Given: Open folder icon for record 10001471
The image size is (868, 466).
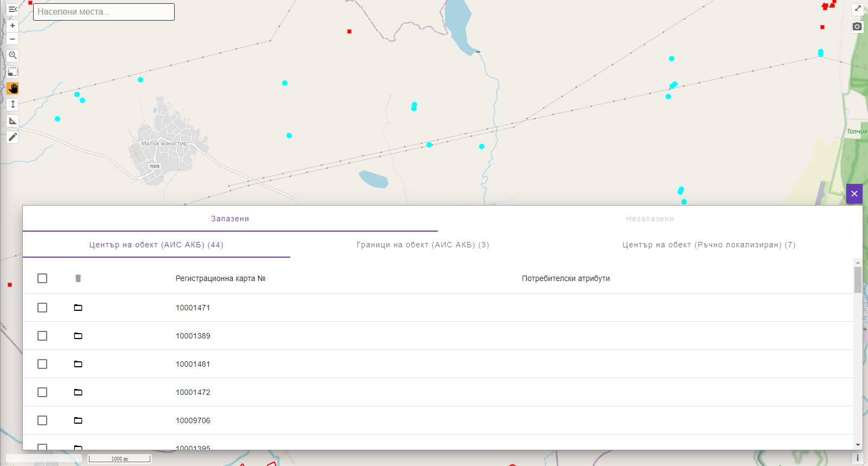Looking at the screenshot, I should tap(78, 308).
